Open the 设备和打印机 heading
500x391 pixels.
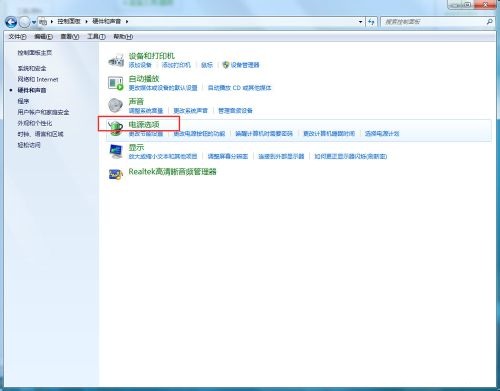152,56
